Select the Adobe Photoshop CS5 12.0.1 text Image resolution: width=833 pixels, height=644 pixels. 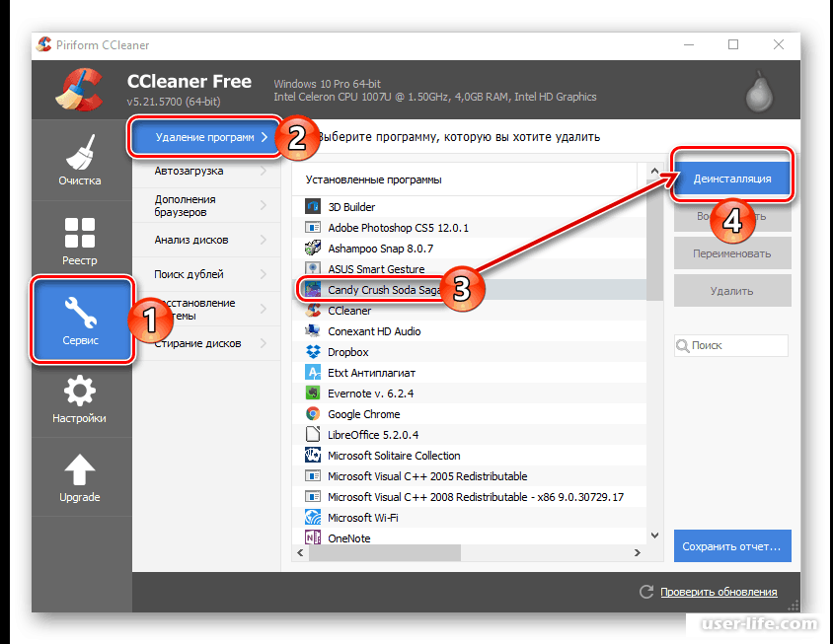pyautogui.click(x=398, y=228)
